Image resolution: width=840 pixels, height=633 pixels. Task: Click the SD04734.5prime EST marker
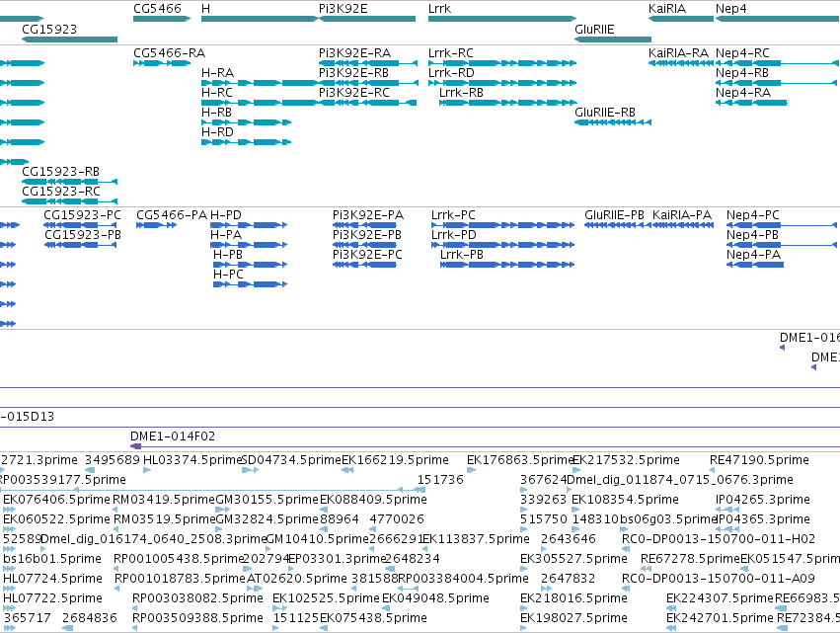click(250, 471)
